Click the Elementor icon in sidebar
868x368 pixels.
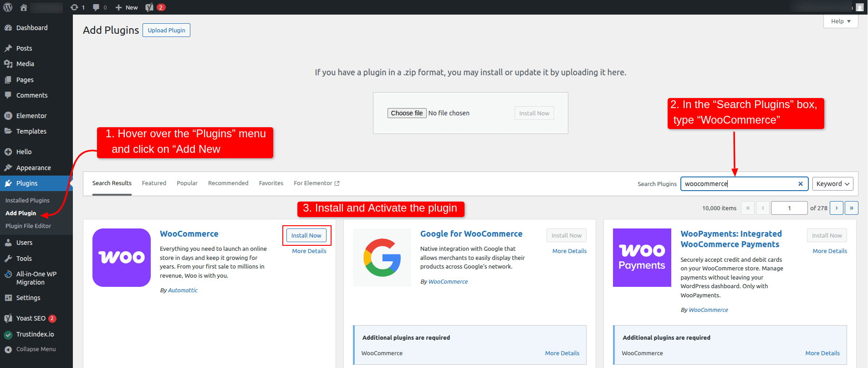(x=8, y=116)
